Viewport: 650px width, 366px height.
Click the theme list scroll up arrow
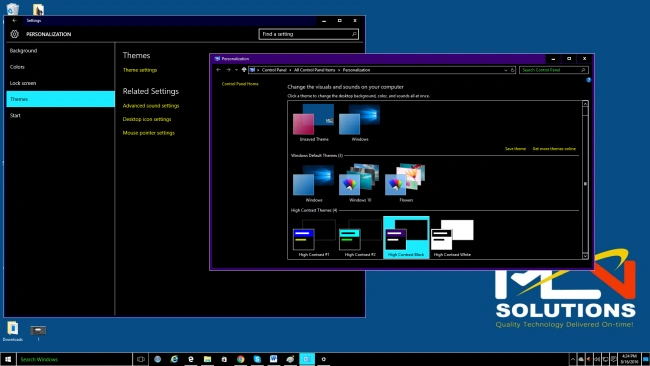pyautogui.click(x=585, y=104)
